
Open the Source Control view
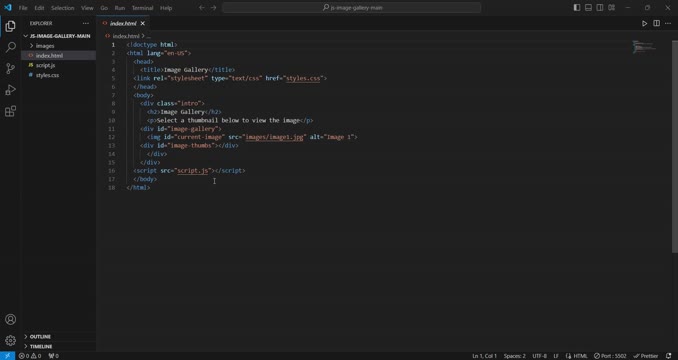pyautogui.click(x=10, y=68)
